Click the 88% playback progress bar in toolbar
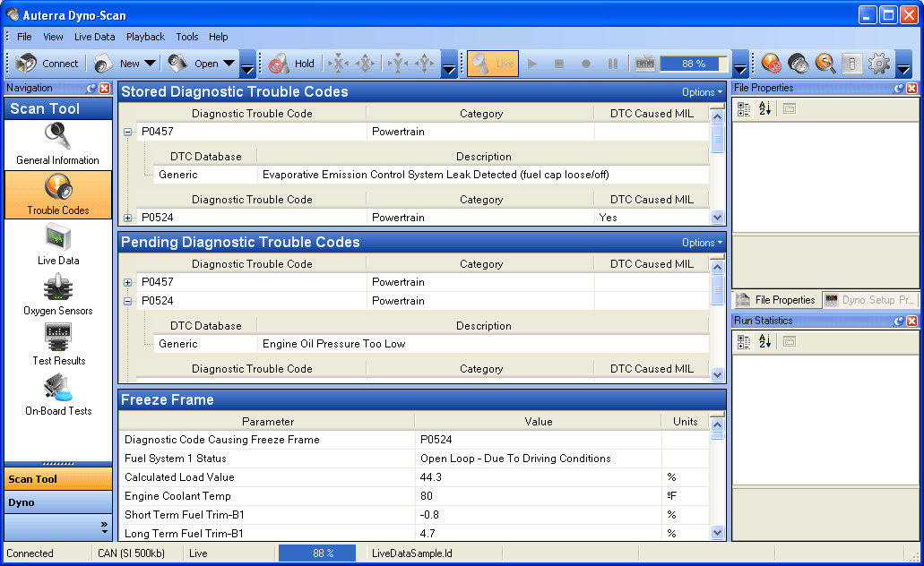Screen dimensions: 924x566 point(693,64)
